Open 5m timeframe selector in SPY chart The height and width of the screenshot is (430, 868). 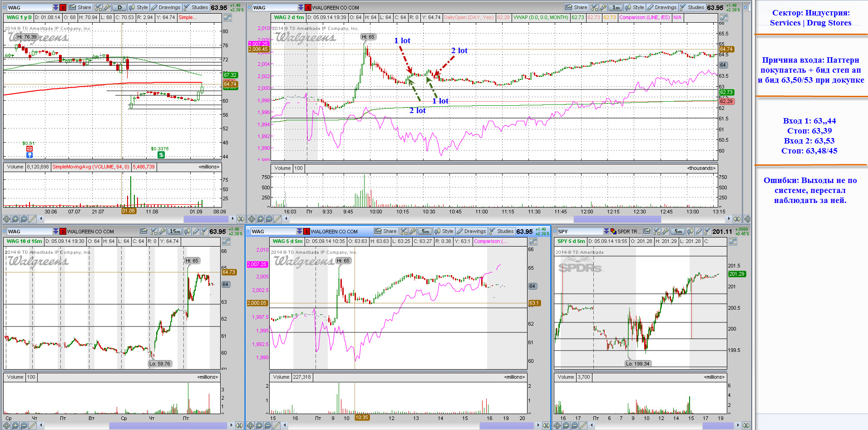coord(678,231)
